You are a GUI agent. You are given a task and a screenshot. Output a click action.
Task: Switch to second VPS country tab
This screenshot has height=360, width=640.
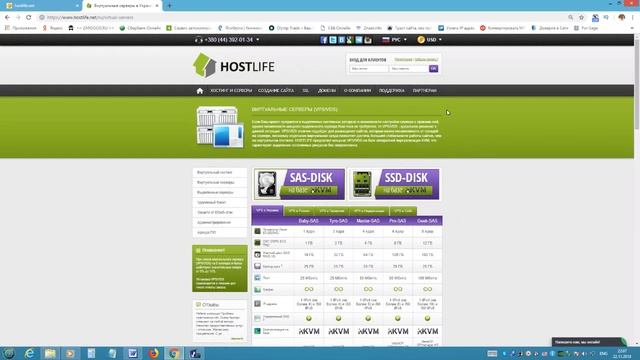coord(299,211)
